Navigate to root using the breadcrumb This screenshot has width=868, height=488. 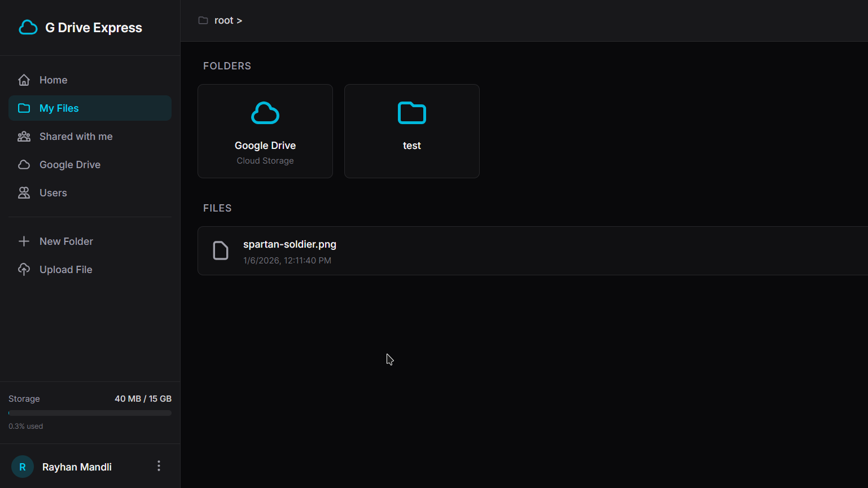click(223, 20)
